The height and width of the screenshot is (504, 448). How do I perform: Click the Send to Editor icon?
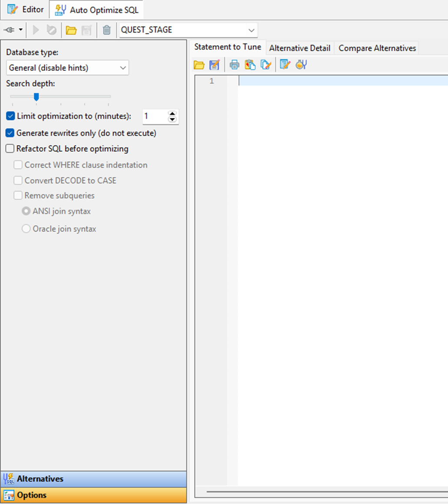coord(285,65)
